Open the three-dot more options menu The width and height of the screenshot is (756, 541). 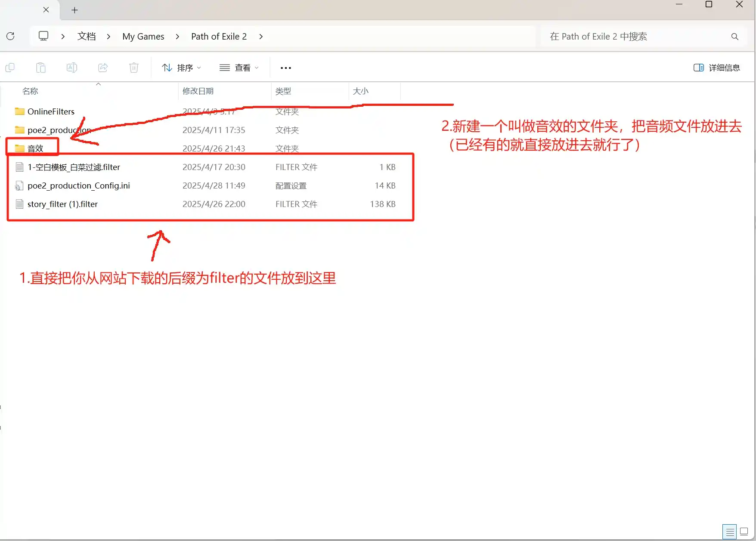(x=286, y=68)
